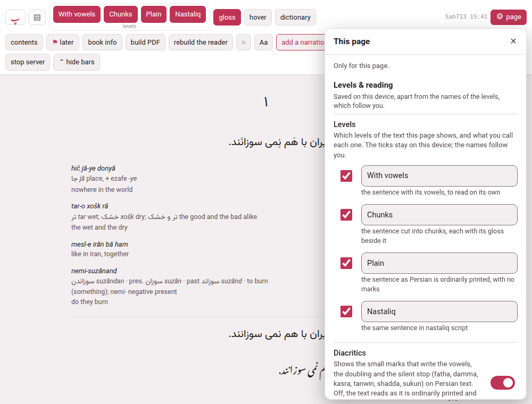Viewport: 532px width, 404px height.
Task: Click the build PDF button
Action: 145,43
